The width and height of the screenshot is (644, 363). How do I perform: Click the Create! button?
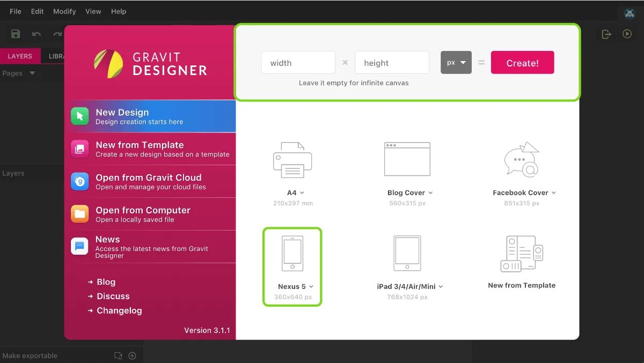pyautogui.click(x=523, y=63)
